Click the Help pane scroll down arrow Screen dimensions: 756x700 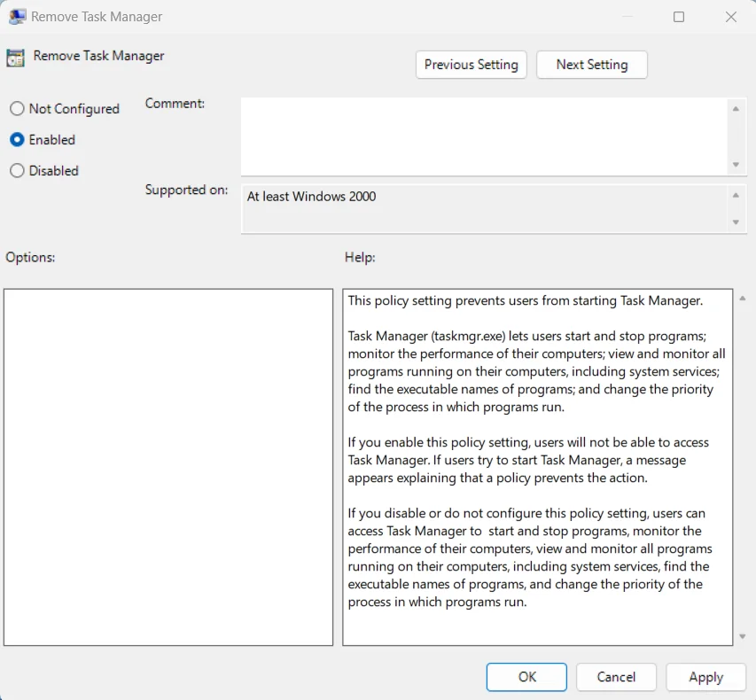tap(743, 637)
